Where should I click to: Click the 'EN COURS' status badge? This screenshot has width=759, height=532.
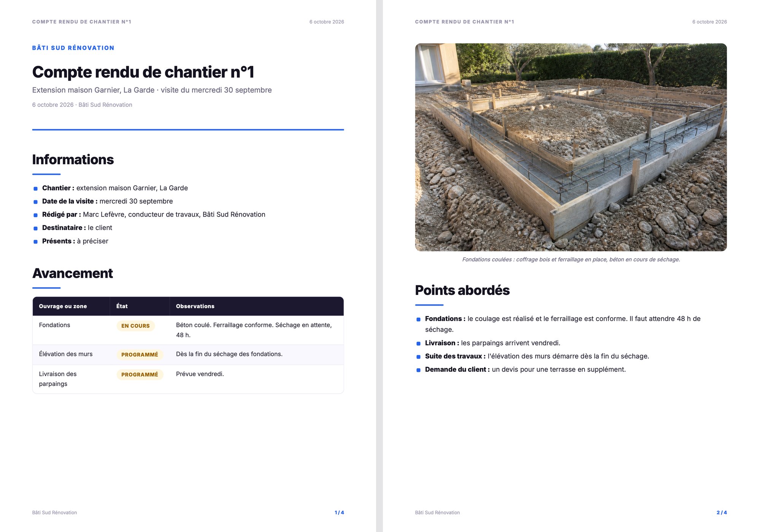point(135,326)
